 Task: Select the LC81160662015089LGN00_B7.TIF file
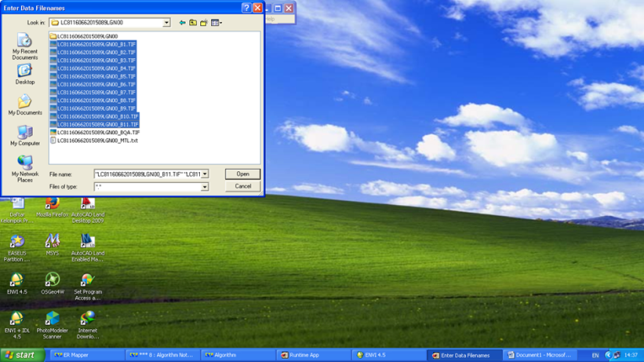pyautogui.click(x=93, y=92)
